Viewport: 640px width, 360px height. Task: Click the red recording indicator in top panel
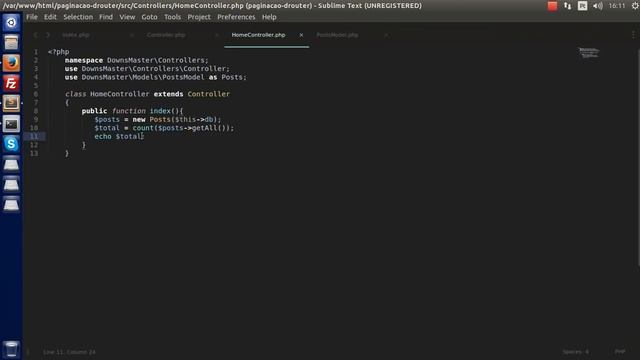coord(552,6)
